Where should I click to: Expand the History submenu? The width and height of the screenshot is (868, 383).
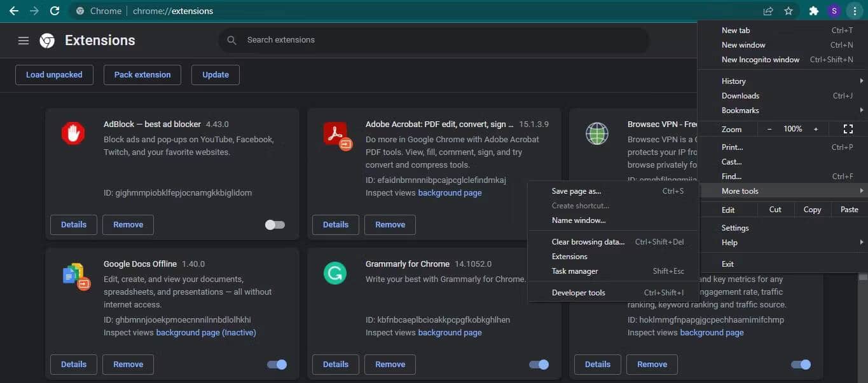(x=733, y=81)
